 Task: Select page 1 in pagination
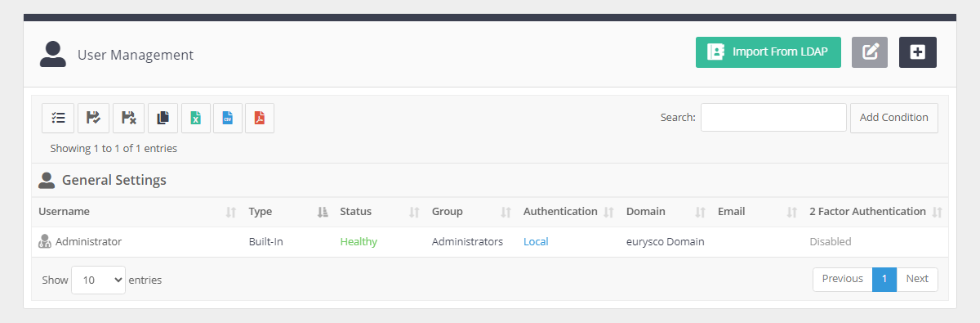884,279
